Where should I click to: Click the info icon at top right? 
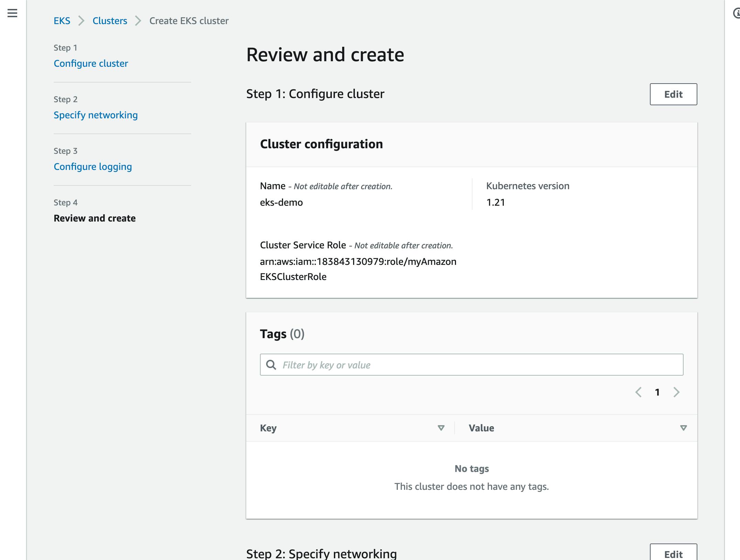pyautogui.click(x=737, y=13)
